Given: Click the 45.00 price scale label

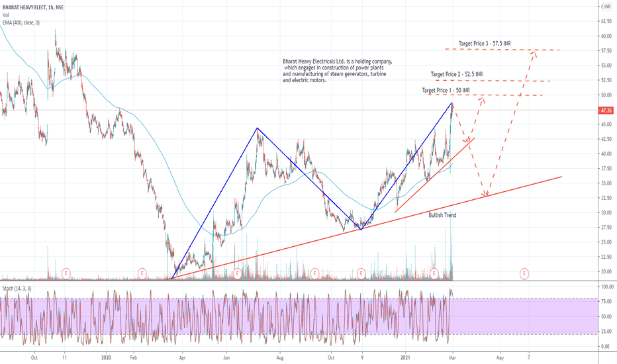Looking at the screenshot, I should pos(606,124).
